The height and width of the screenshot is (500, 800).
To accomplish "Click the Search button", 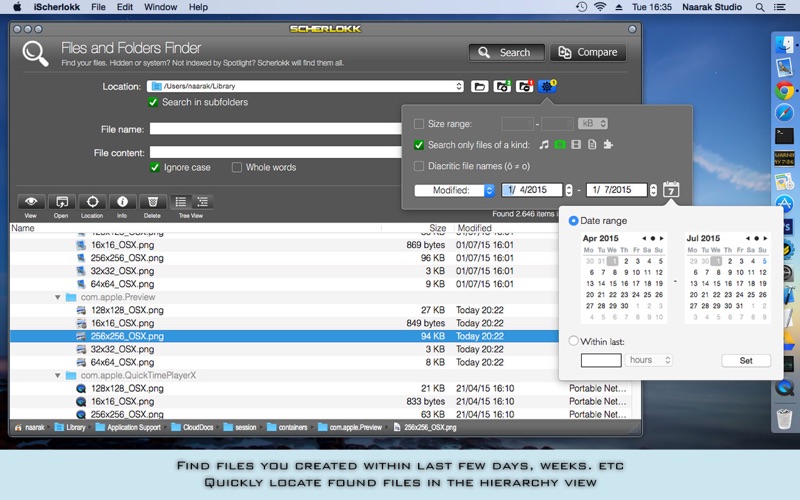I will tap(506, 53).
